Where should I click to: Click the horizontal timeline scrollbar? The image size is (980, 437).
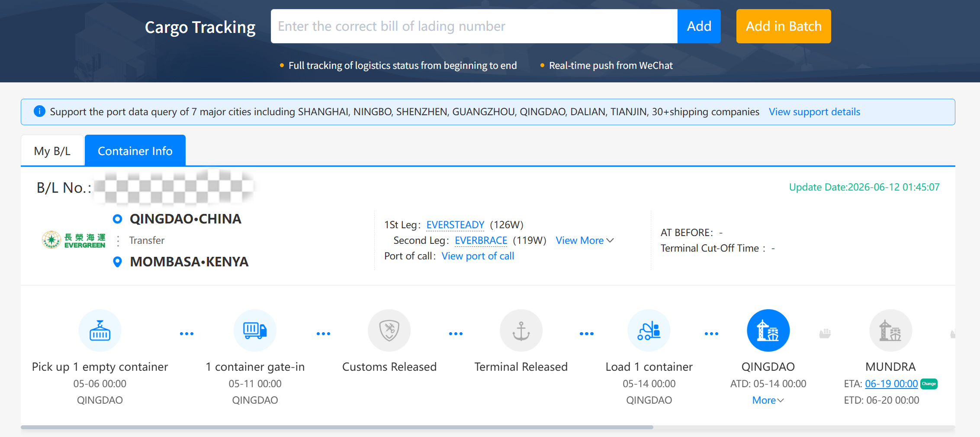(x=337, y=427)
